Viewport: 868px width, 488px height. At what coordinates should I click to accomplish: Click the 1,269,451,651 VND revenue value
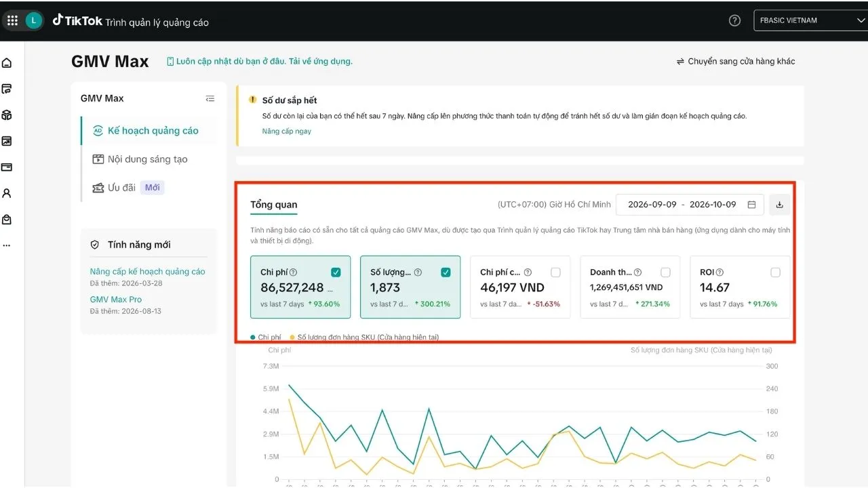[627, 287]
